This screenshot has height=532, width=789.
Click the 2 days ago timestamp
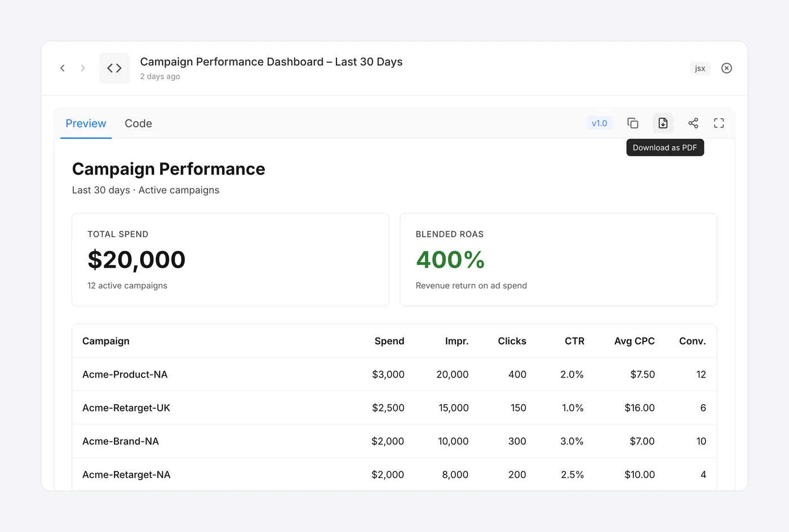(x=160, y=77)
